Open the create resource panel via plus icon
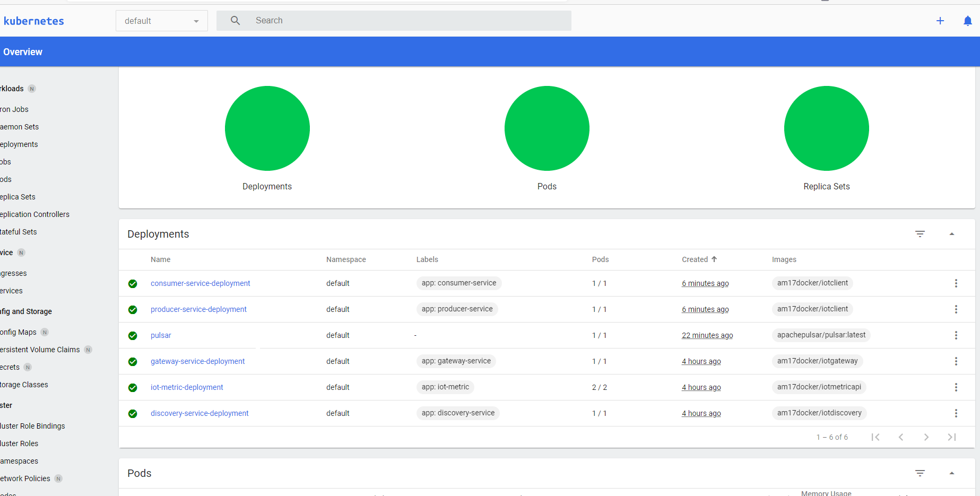Image resolution: width=980 pixels, height=496 pixels. [940, 21]
